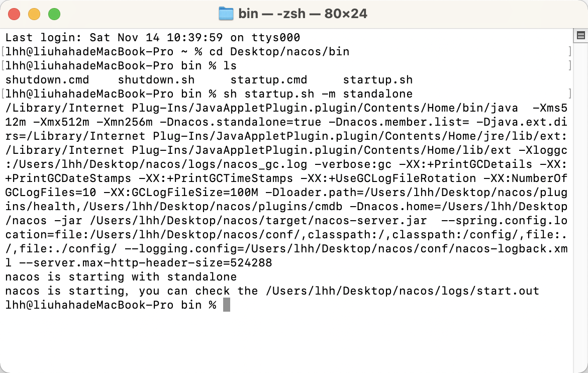The width and height of the screenshot is (588, 373).
Task: Click the logs/start.out path in last output line
Action: tap(403, 291)
